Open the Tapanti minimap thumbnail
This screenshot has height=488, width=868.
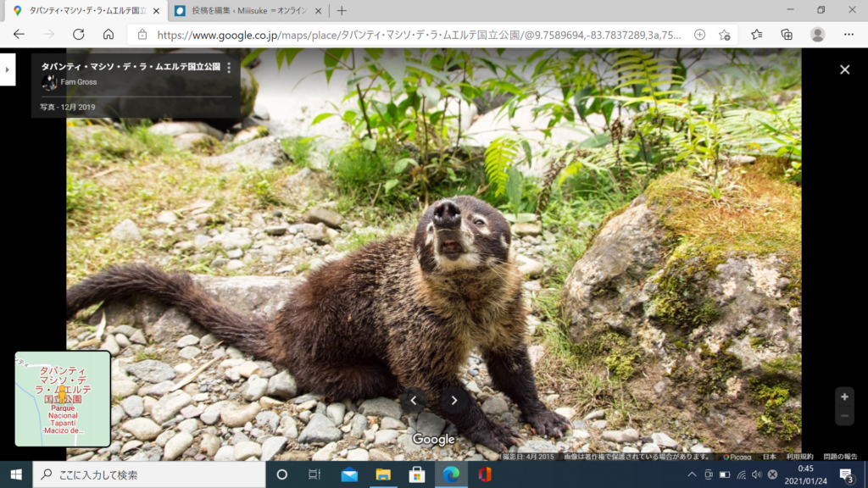tap(63, 398)
